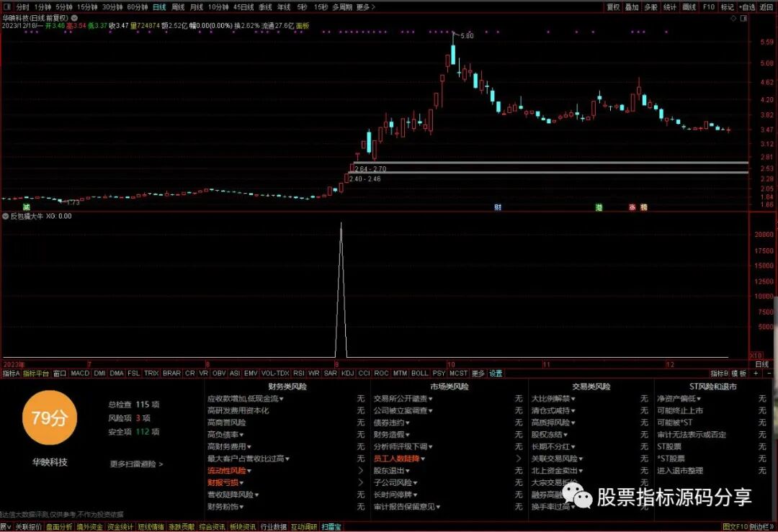Click 更多 in the indicator bar
The image size is (778, 532).
click(478, 374)
